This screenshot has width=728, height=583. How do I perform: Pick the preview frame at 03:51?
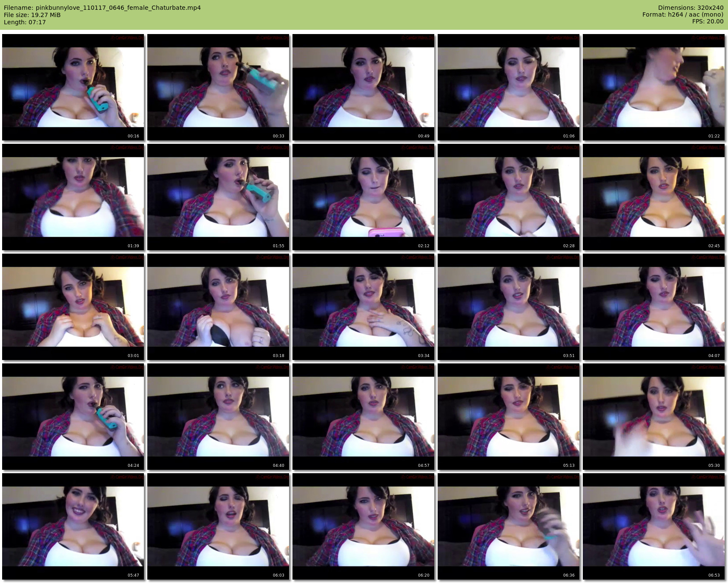509,307
